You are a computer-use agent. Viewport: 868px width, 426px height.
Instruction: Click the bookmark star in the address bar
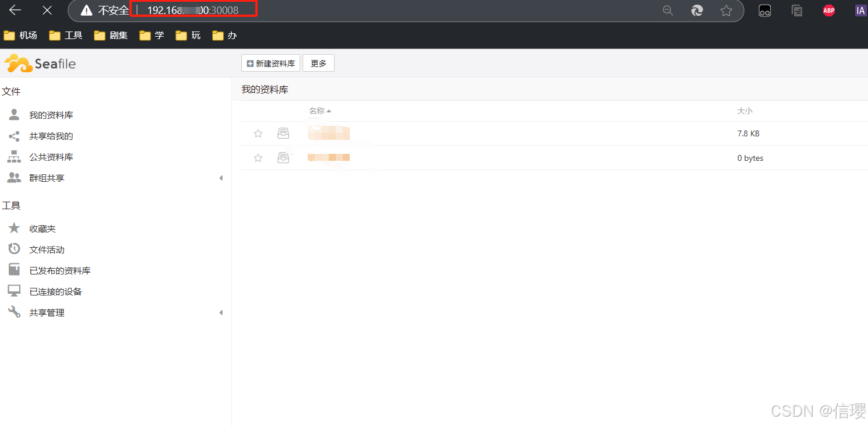coord(726,10)
